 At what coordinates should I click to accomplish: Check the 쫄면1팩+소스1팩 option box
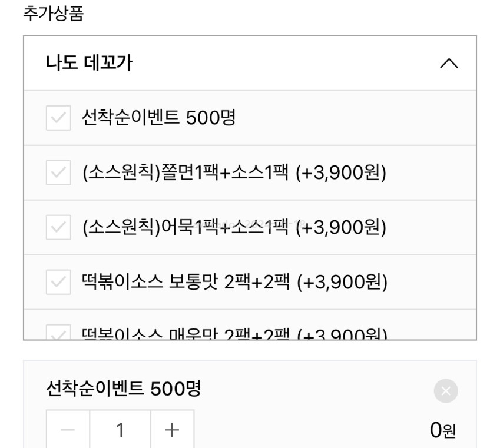58,173
